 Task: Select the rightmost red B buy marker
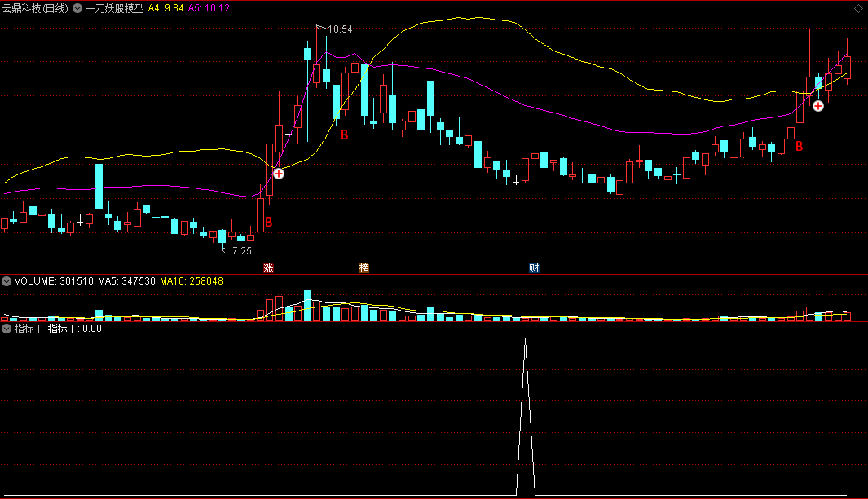[x=799, y=147]
